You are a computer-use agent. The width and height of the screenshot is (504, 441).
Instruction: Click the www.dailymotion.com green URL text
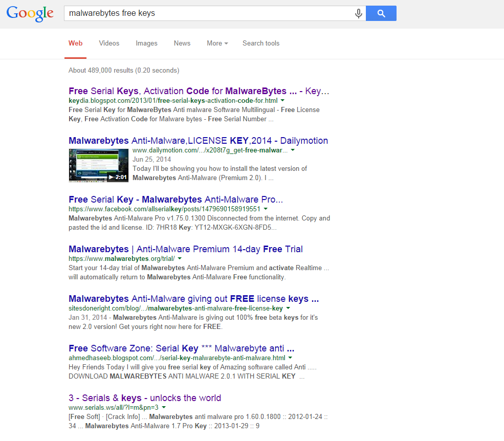(210, 150)
